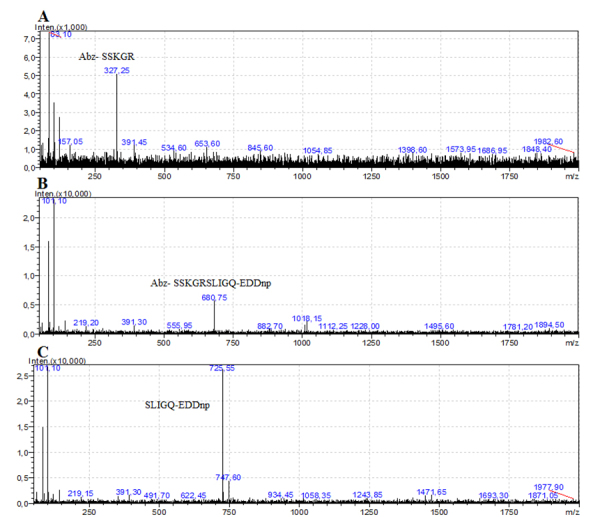Click the SLIGQ-EDDnp annotation in panel C

click(x=177, y=405)
